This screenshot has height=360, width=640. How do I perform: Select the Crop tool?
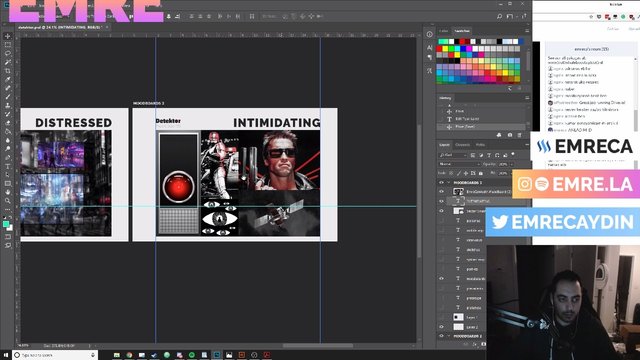click(x=8, y=71)
